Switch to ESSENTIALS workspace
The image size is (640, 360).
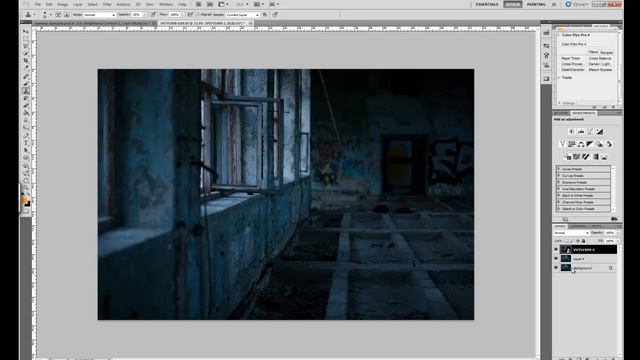point(487,4)
